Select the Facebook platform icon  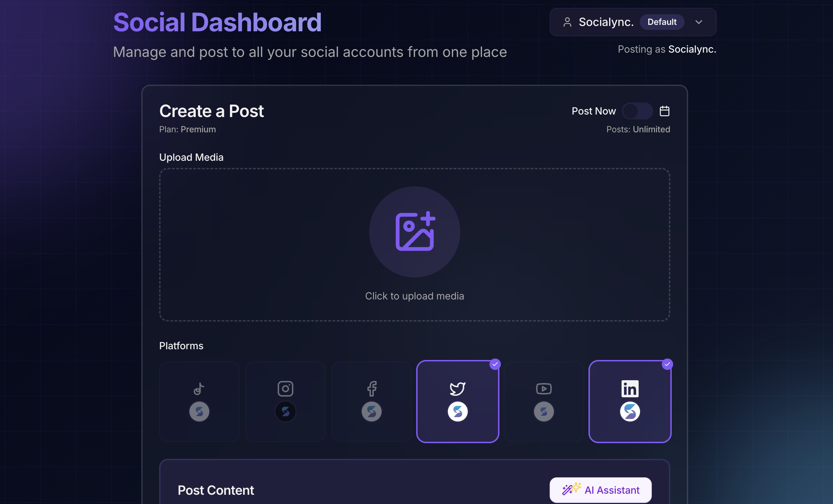(x=371, y=388)
